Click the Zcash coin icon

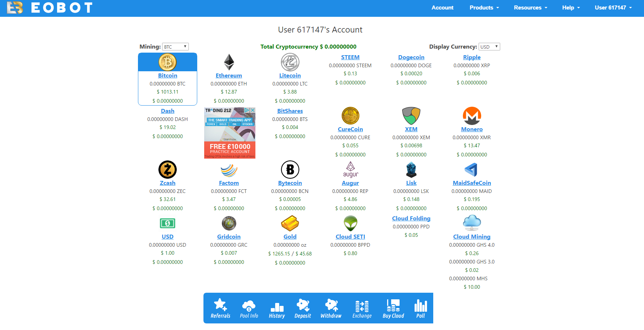point(168,170)
